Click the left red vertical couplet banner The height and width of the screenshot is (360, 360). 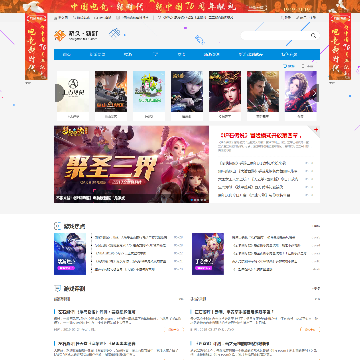(36, 47)
